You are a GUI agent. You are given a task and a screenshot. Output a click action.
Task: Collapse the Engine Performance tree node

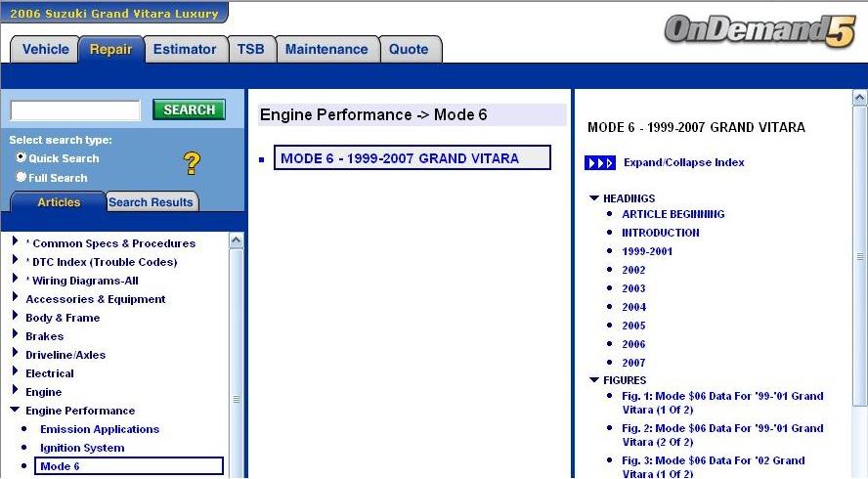[x=16, y=411]
